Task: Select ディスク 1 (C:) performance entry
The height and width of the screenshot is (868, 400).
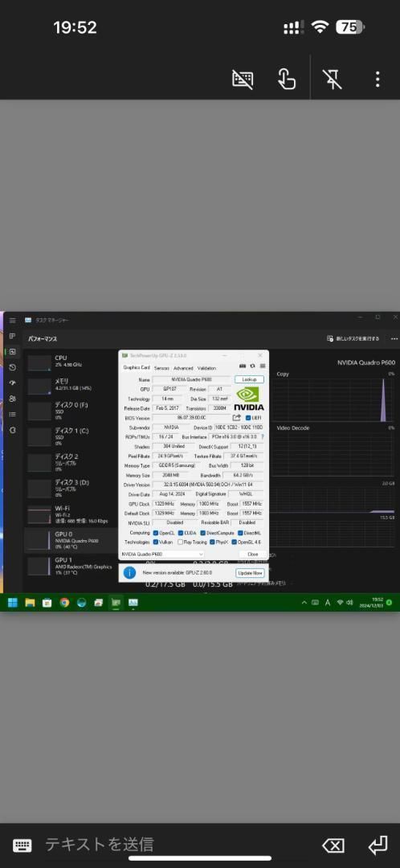Action: coord(71,436)
